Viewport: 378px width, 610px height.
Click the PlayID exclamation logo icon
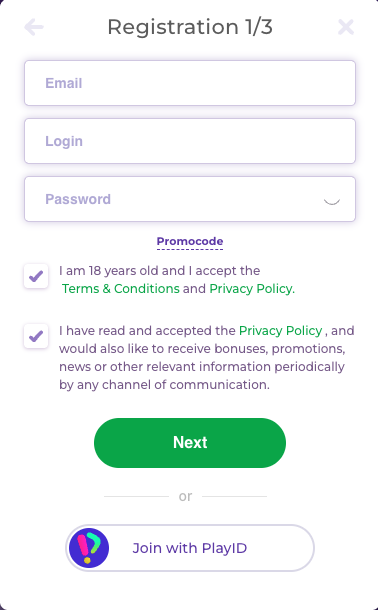[x=89, y=548]
